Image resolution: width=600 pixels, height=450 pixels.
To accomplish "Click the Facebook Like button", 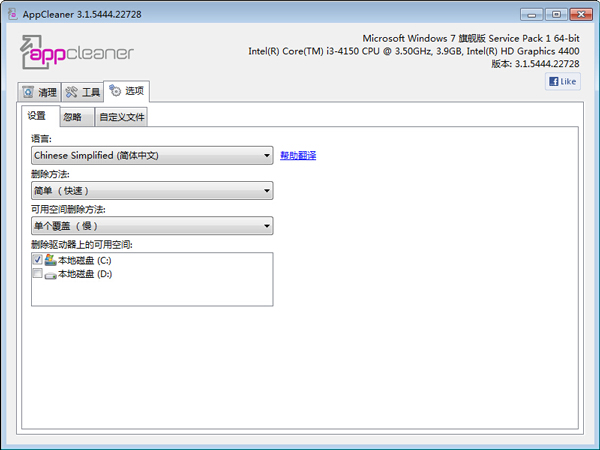I will (x=562, y=82).
